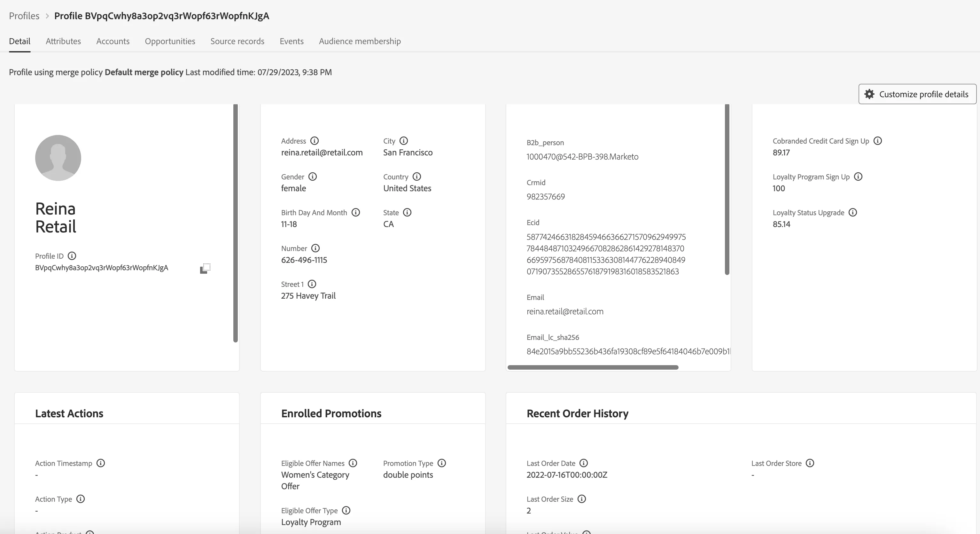Show info for Eligible Offer Type

tap(346, 510)
